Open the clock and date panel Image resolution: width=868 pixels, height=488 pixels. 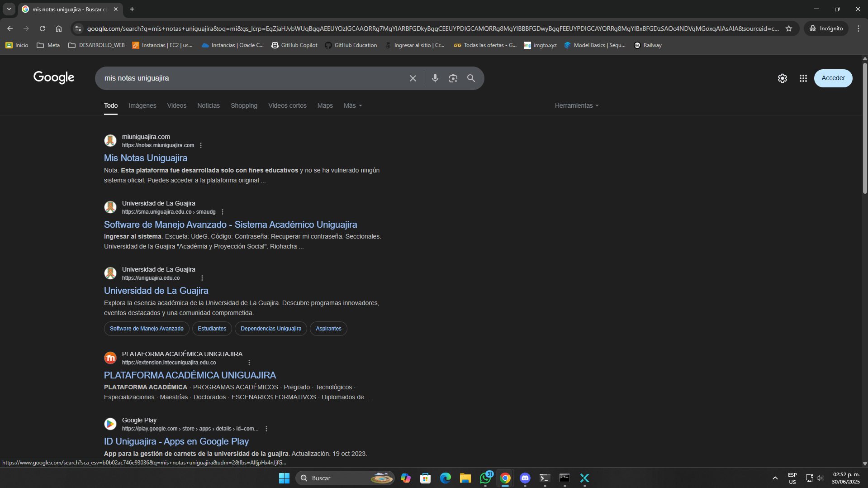pyautogui.click(x=845, y=478)
